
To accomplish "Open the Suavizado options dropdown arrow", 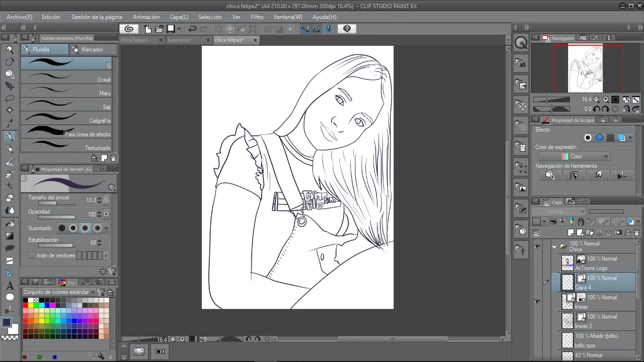I will [106, 228].
